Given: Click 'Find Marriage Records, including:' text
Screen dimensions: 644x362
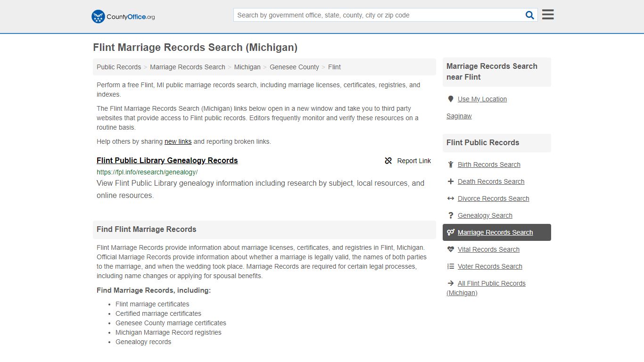Looking at the screenshot, I should click(154, 290).
